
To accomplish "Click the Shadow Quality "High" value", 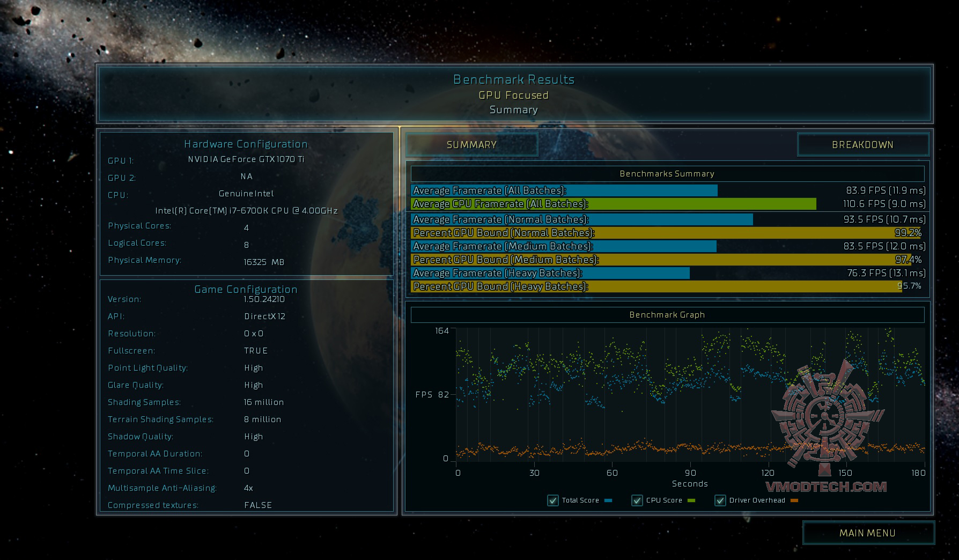I will click(x=254, y=437).
